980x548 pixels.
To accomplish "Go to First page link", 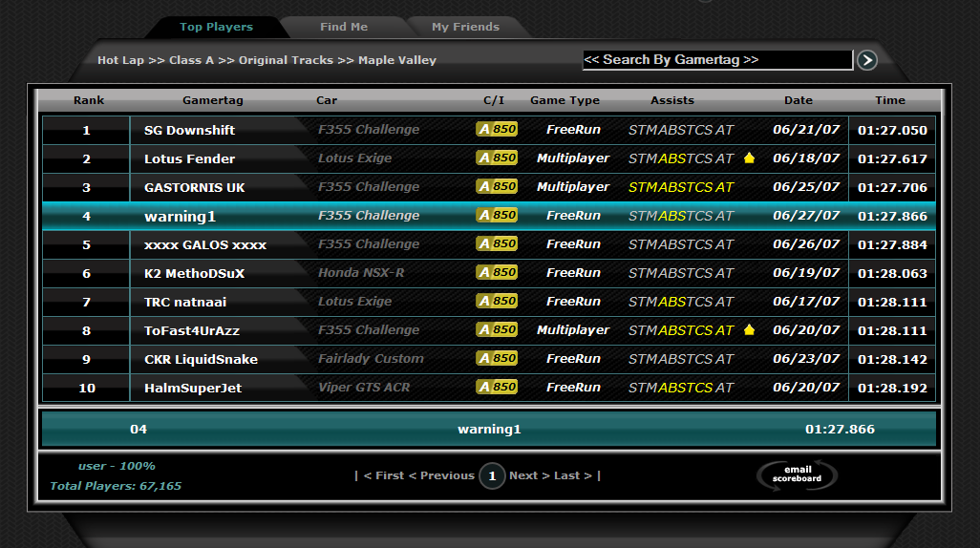I will tap(384, 475).
